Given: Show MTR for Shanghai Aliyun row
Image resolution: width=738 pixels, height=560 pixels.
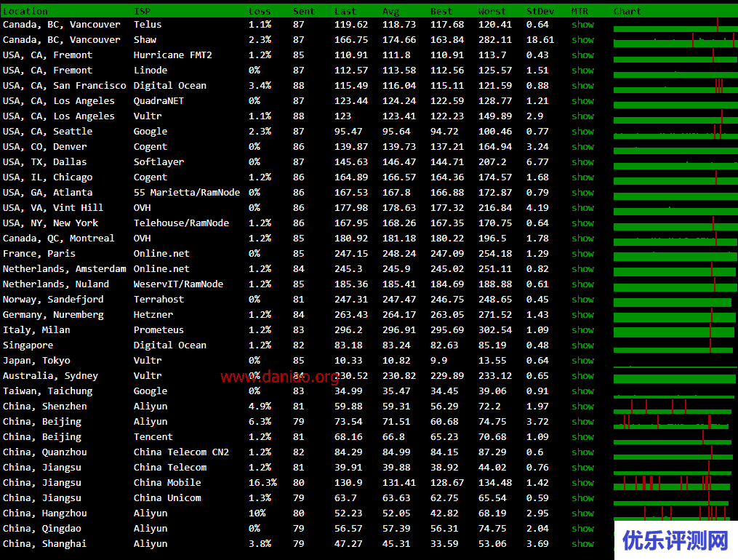Looking at the screenshot, I should 582,544.
